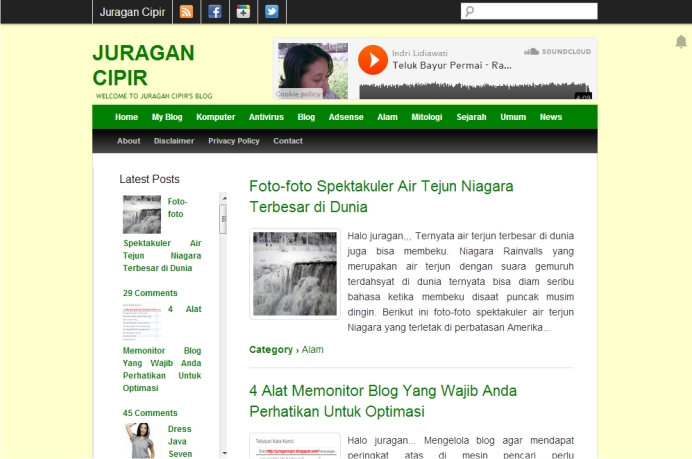The width and height of the screenshot is (692, 459).
Task: Click the Latest Posts scrollbar down arrow
Action: [x=224, y=453]
